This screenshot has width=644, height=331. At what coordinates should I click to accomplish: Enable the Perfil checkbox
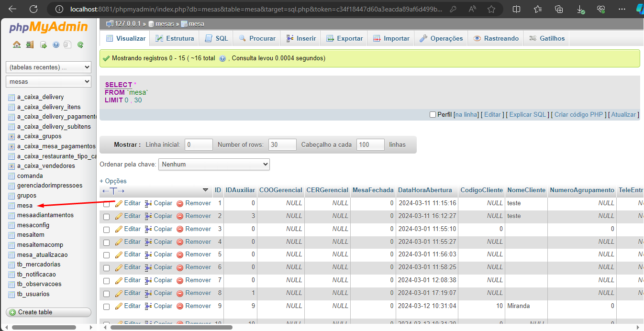click(x=433, y=115)
